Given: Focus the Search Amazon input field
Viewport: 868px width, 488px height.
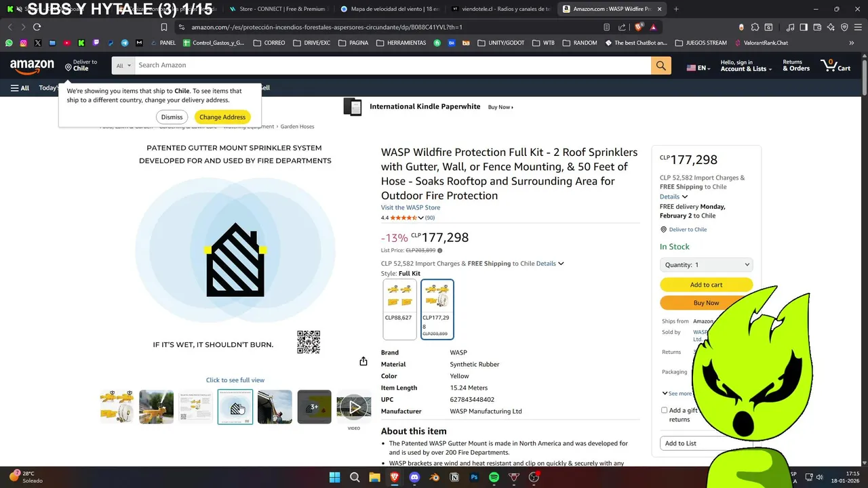Looking at the screenshot, I should point(393,66).
